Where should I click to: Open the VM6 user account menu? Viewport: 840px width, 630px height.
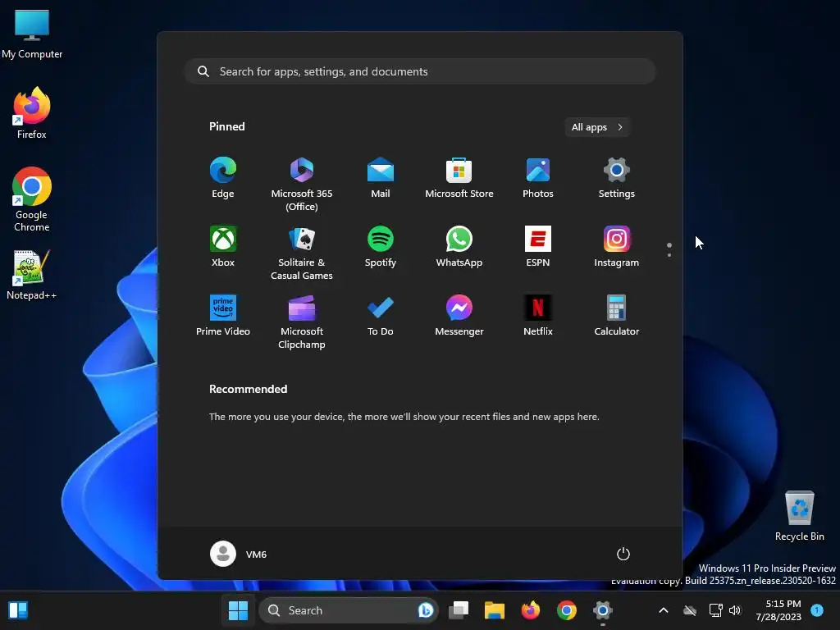coord(239,554)
